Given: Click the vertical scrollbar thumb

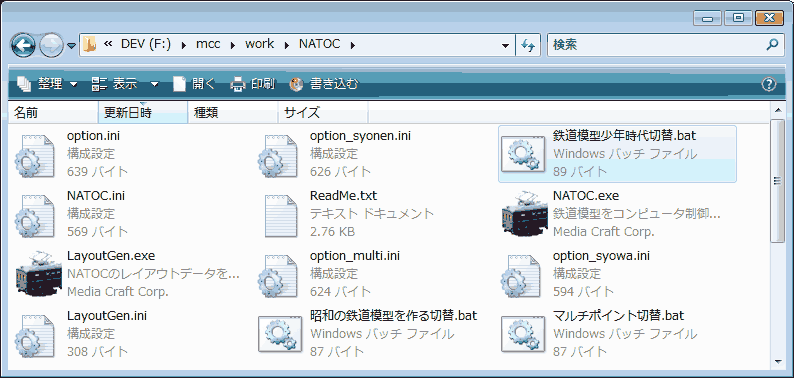Looking at the screenshot, I should click(x=778, y=181).
